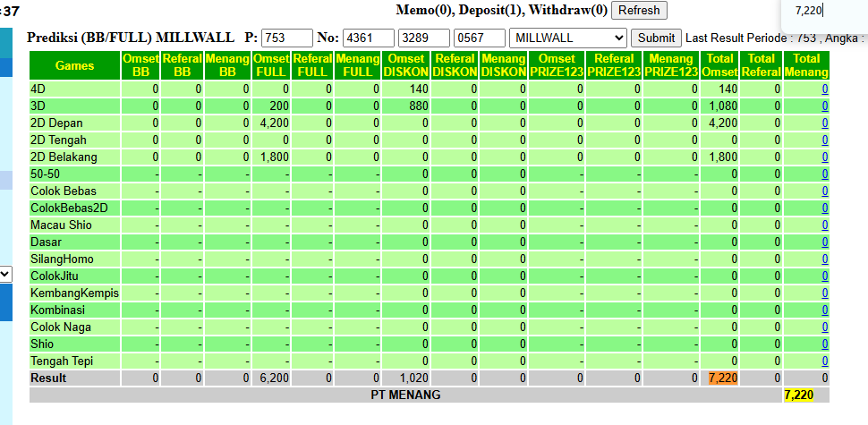Click the yellow PT MENANG 7,220 total

point(799,395)
